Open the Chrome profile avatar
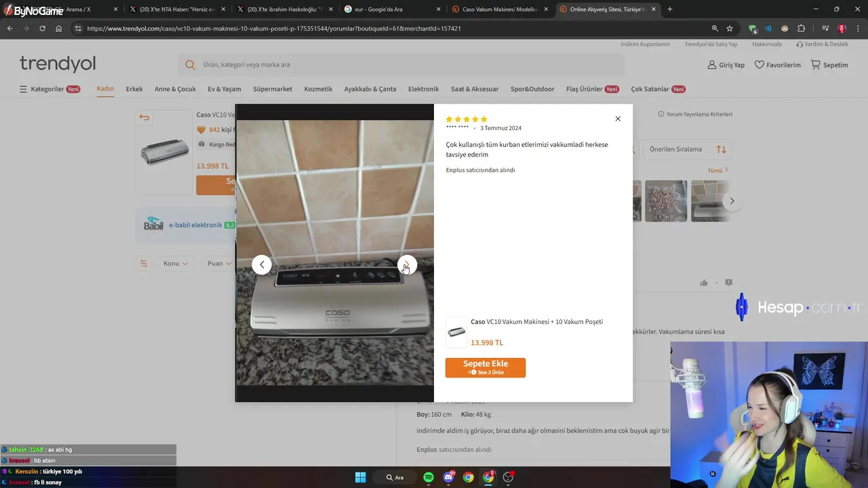Screen dimensions: 868x488 (x=842, y=28)
